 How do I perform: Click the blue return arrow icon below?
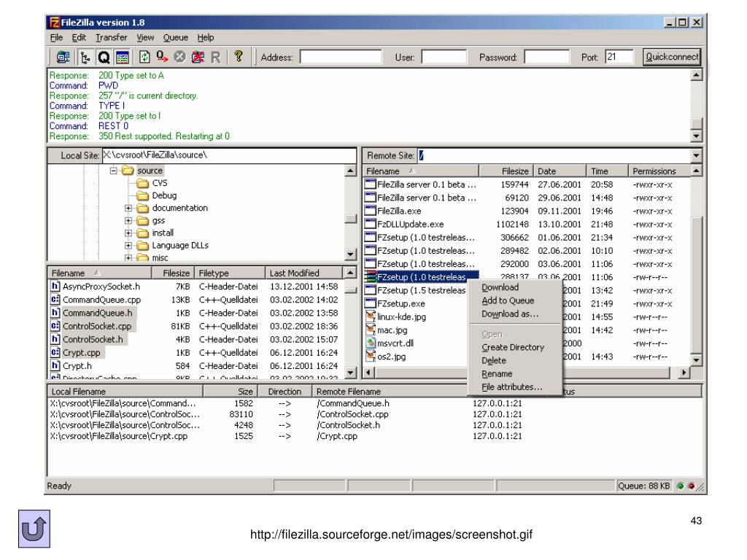click(x=34, y=529)
